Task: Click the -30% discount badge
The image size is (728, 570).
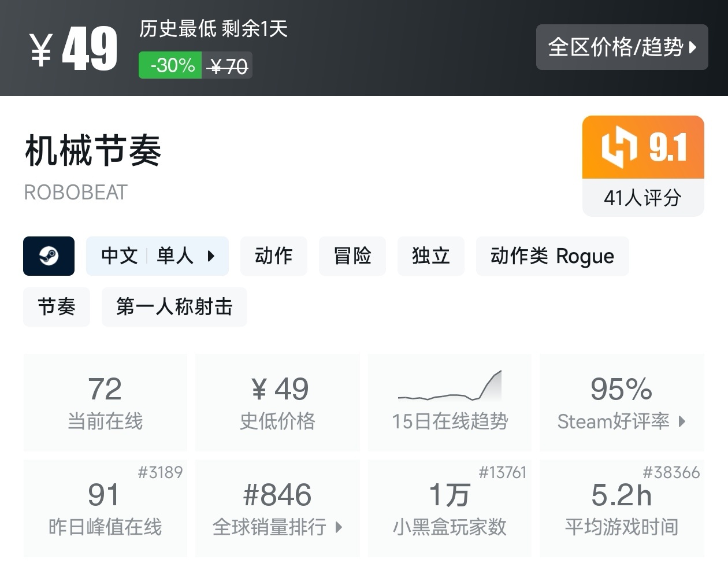Action: [171, 65]
